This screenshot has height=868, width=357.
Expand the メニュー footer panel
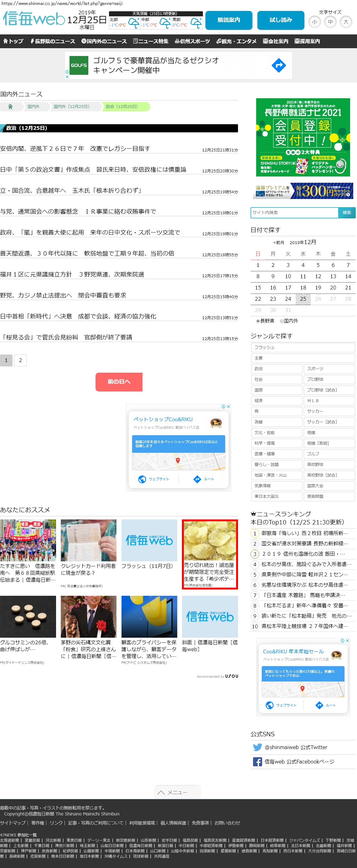click(177, 792)
